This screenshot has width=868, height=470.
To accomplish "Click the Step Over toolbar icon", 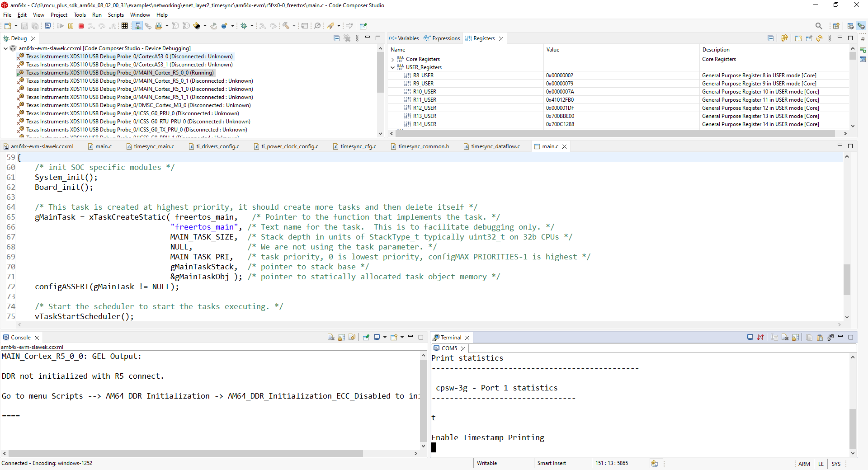I will click(x=102, y=26).
